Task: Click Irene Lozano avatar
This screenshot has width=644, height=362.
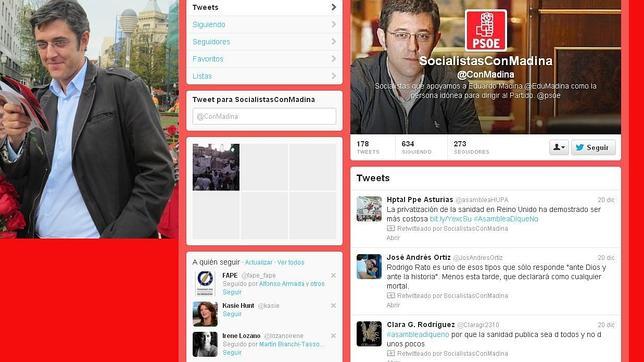Action: coord(205,344)
